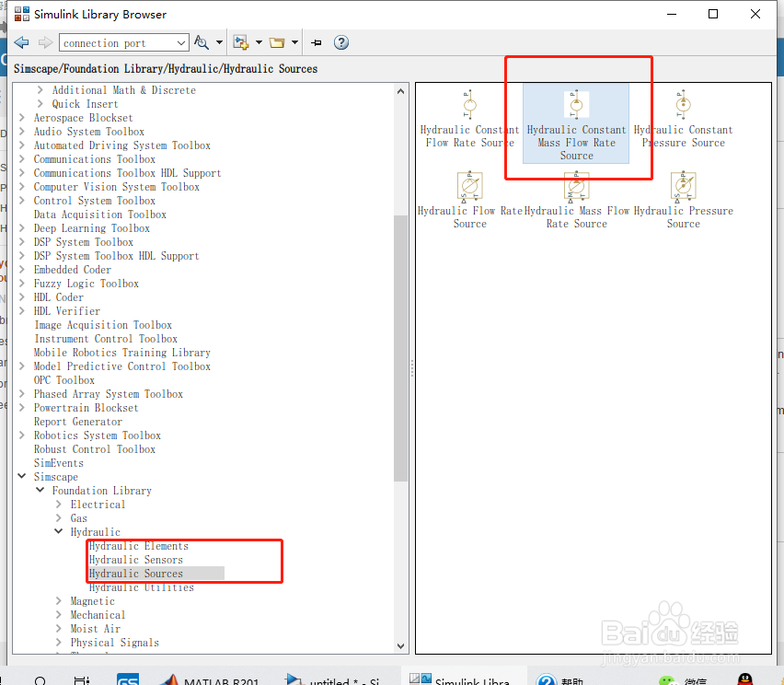This screenshot has height=685, width=784.
Task: Select Automated Driving System Toolbox
Action: [x=122, y=145]
